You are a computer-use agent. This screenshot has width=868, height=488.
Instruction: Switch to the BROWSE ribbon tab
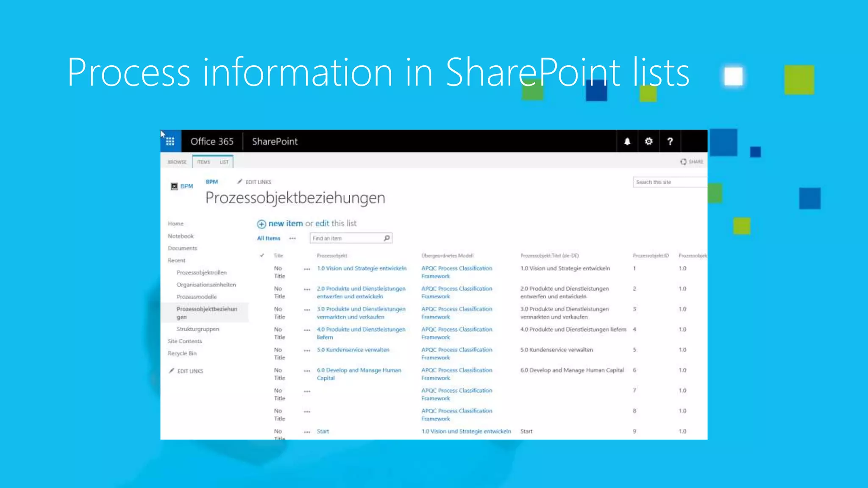tap(177, 162)
